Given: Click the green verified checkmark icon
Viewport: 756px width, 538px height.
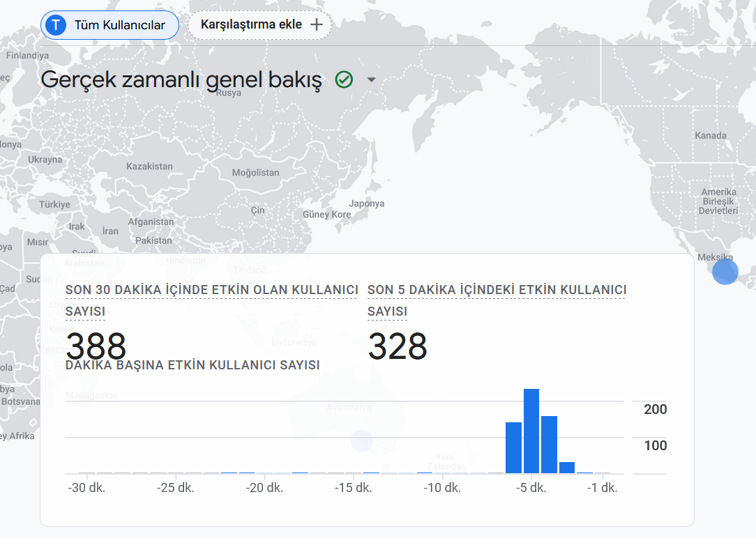Looking at the screenshot, I should (x=344, y=79).
